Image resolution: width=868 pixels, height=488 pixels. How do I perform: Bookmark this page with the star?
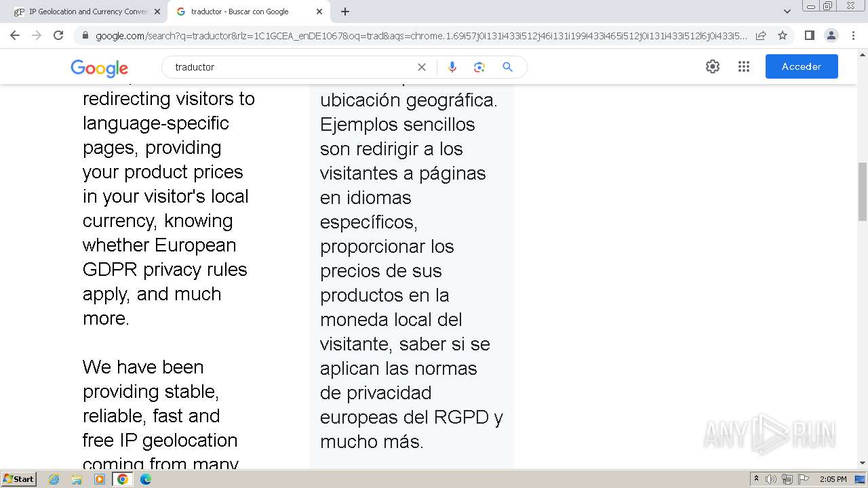click(783, 36)
